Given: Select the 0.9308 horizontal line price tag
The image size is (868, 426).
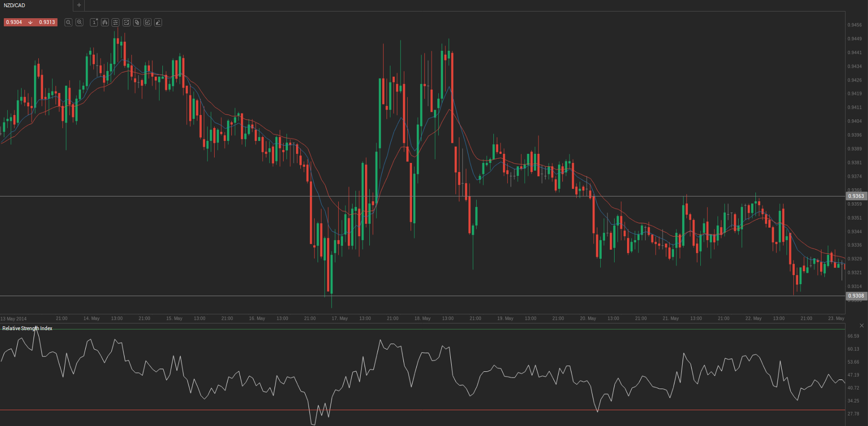Looking at the screenshot, I should (856, 296).
